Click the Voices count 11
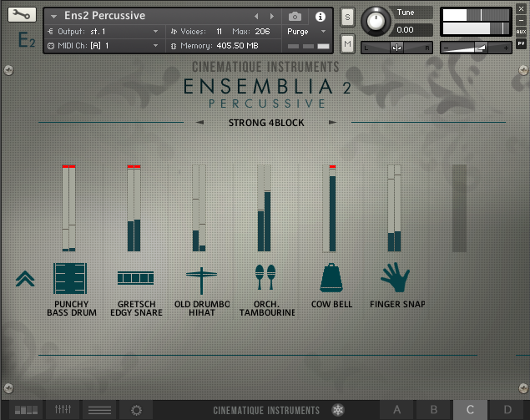 219,32
